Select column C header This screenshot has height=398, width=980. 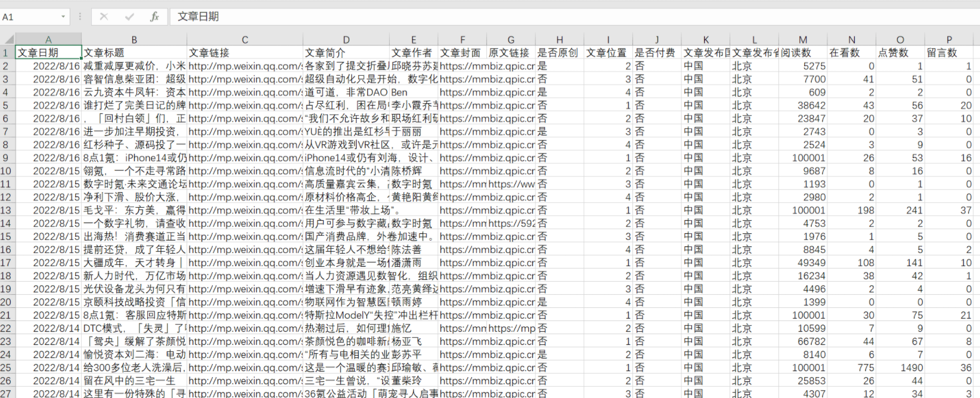pos(245,39)
